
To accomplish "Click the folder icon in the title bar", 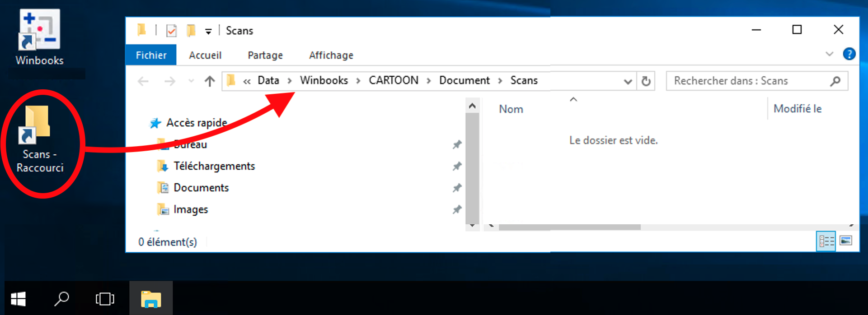I will [142, 30].
